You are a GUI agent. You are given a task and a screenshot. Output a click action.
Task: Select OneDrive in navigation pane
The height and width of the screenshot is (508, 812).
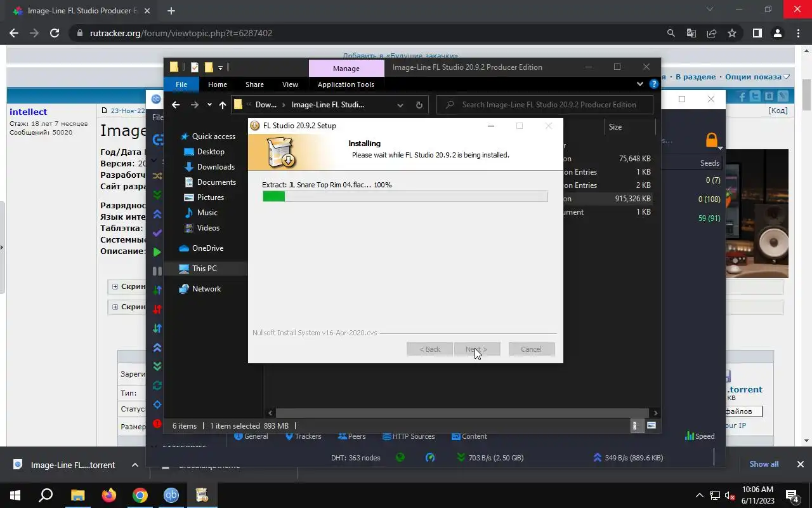(x=207, y=248)
